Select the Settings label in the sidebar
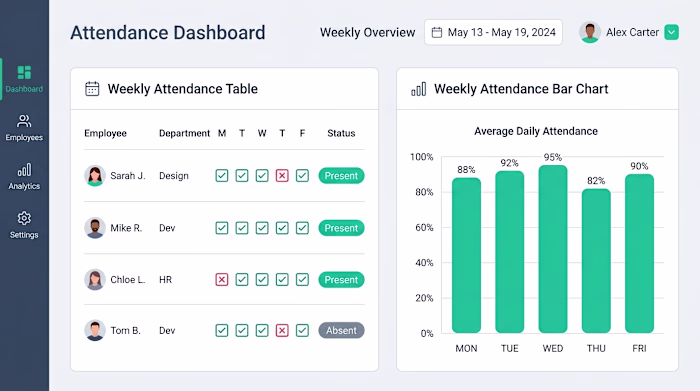This screenshot has height=391, width=700. coord(24,235)
